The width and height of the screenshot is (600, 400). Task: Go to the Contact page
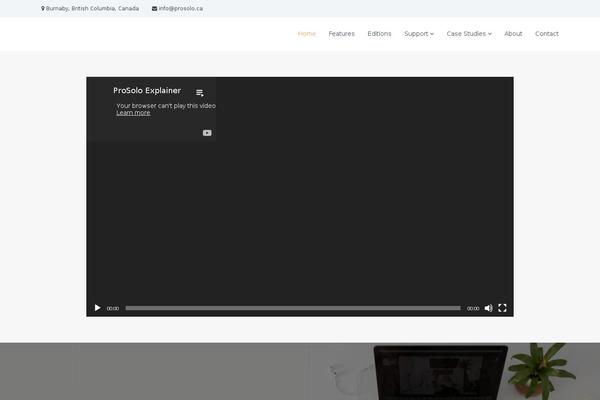547,34
